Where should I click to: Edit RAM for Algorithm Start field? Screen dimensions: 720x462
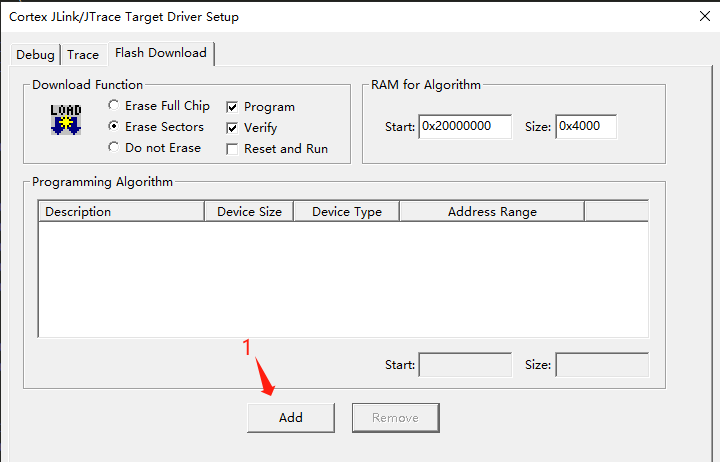point(464,127)
